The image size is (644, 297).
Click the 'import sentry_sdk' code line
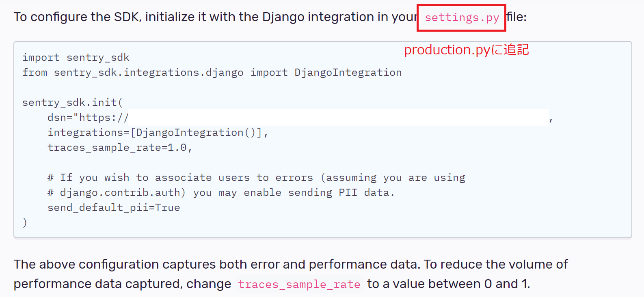[x=76, y=58]
